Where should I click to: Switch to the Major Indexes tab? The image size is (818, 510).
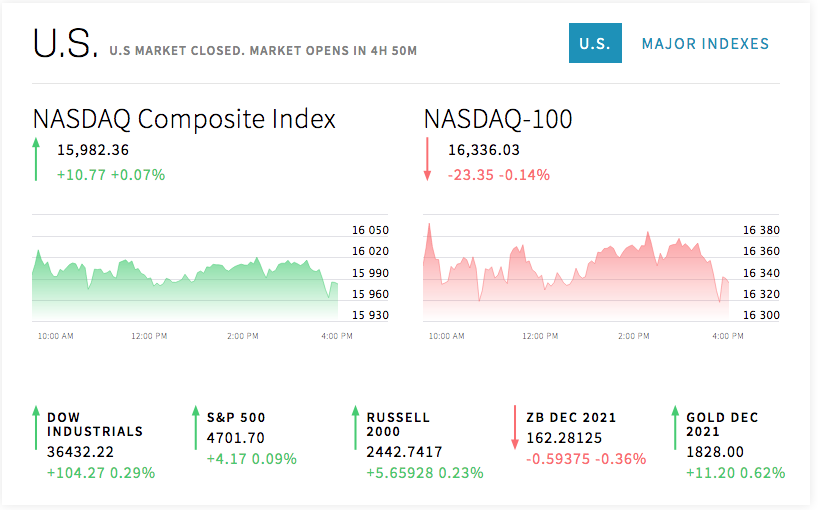(x=705, y=44)
